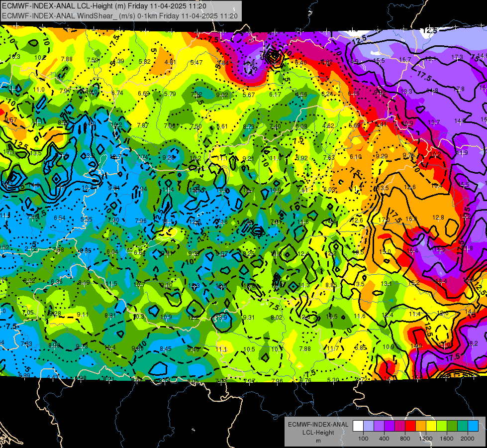487x448 pixels.
Task: Click the blue swatch above 2000
Action: tap(473, 426)
